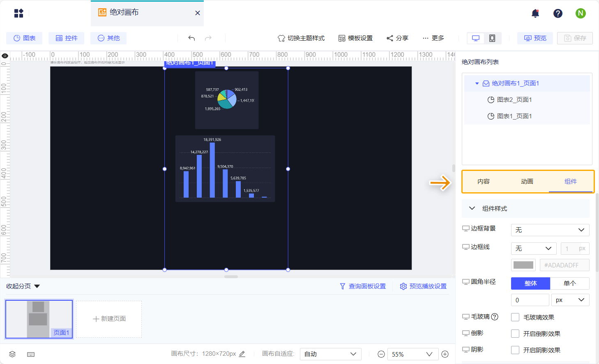Click the 其他 button

[x=108, y=38]
